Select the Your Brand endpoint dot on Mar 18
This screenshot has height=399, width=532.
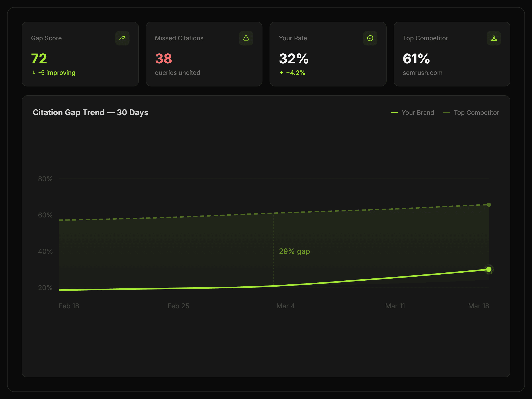pos(489,269)
